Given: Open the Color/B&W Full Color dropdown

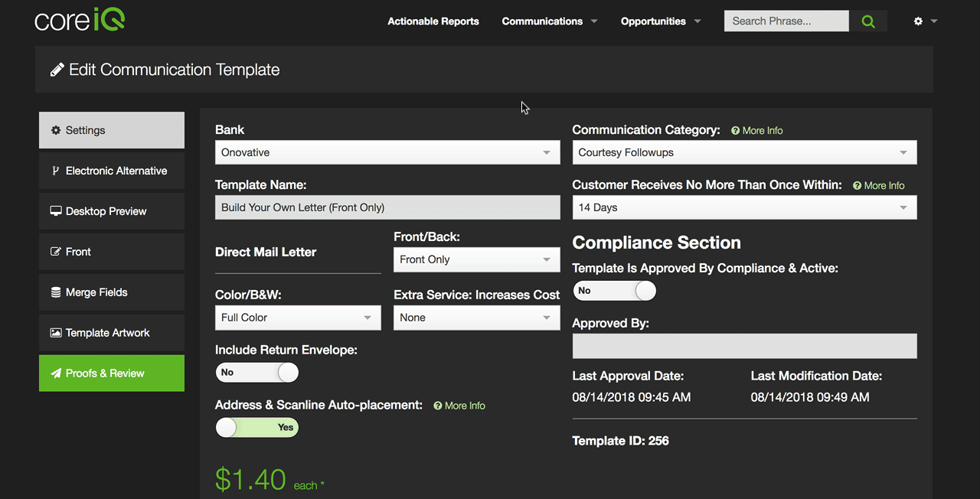Looking at the screenshot, I should click(x=298, y=318).
